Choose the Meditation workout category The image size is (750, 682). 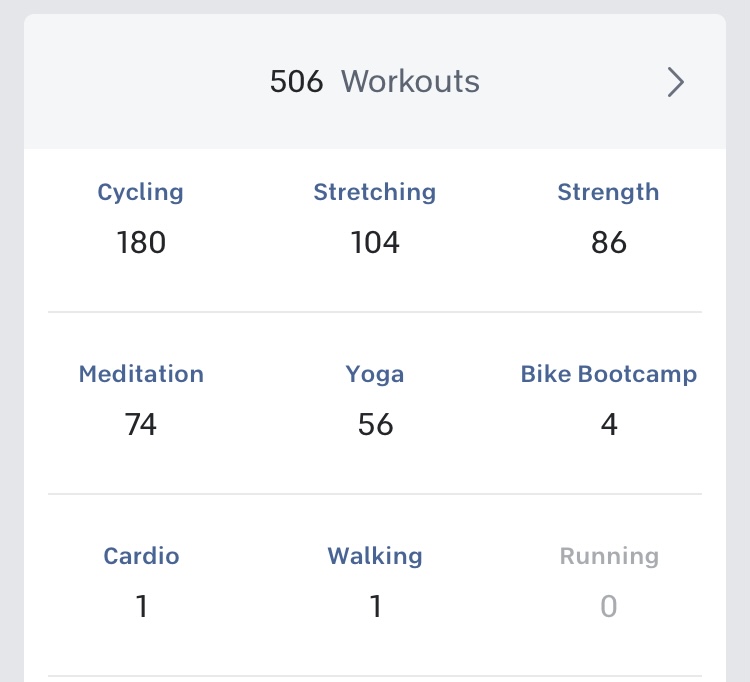click(141, 374)
